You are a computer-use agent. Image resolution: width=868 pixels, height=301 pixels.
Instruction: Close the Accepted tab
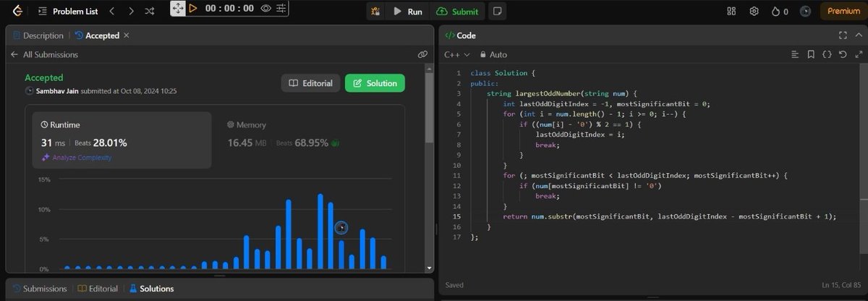(127, 35)
